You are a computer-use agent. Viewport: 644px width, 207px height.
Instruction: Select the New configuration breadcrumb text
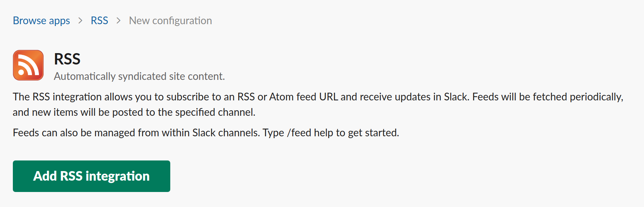pos(170,21)
